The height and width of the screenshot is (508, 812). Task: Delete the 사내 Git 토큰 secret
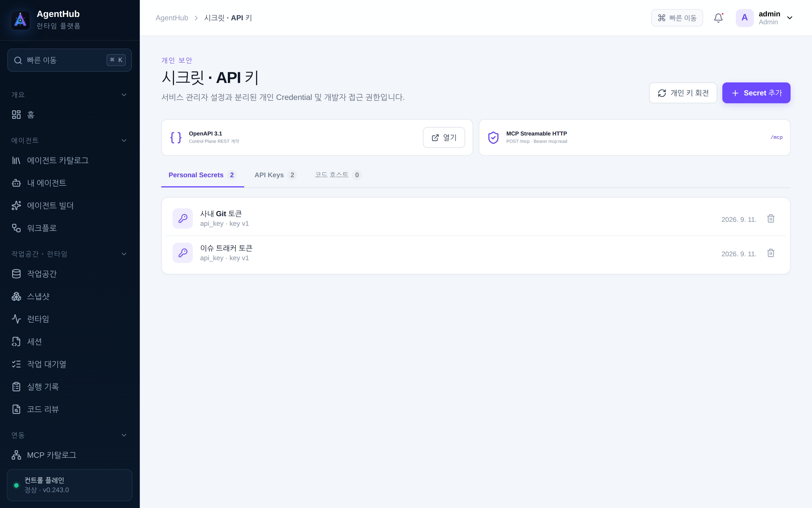click(x=771, y=219)
